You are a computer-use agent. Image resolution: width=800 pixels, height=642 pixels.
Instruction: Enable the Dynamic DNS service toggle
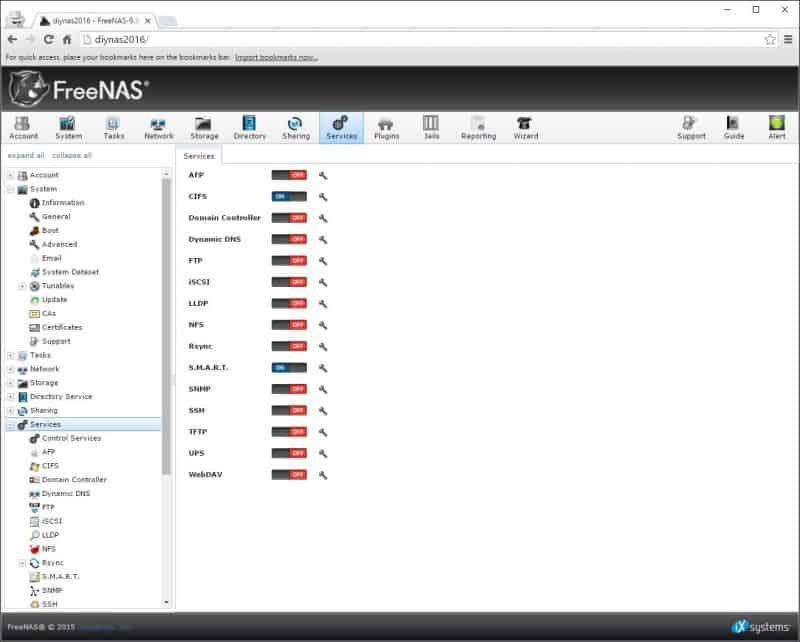[x=289, y=239]
